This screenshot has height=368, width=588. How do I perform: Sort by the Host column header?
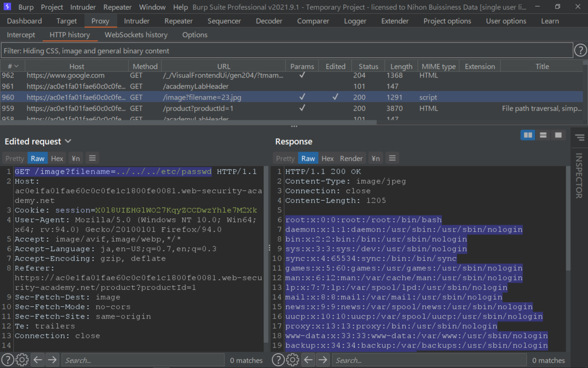tap(76, 66)
